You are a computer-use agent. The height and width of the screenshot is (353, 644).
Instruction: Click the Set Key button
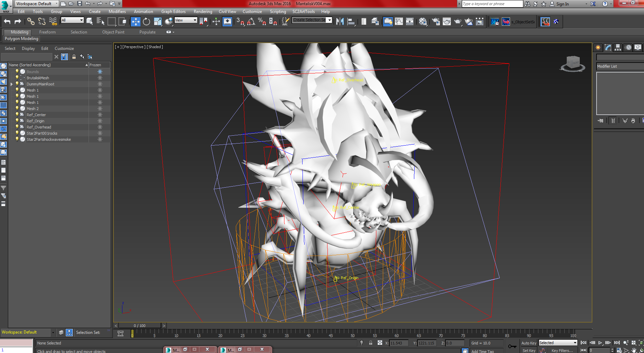pos(528,350)
